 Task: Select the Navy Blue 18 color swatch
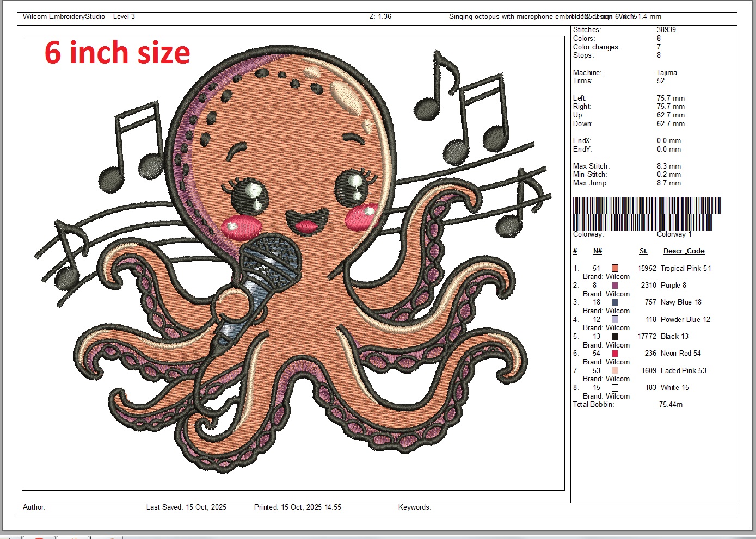pos(614,302)
